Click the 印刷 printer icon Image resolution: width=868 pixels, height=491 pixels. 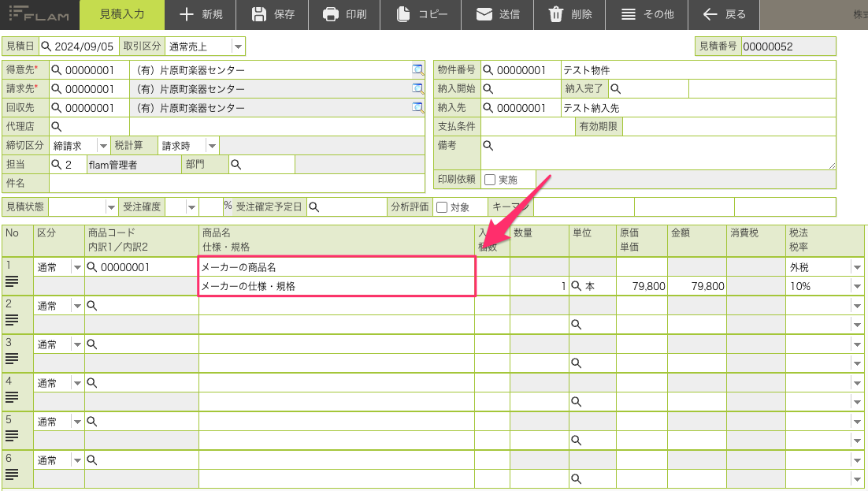(x=331, y=14)
